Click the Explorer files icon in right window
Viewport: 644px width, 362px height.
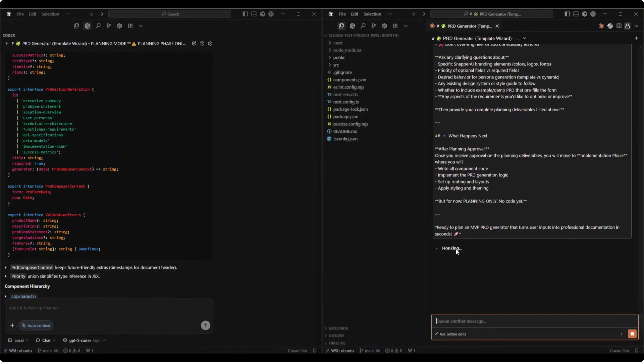pyautogui.click(x=341, y=26)
